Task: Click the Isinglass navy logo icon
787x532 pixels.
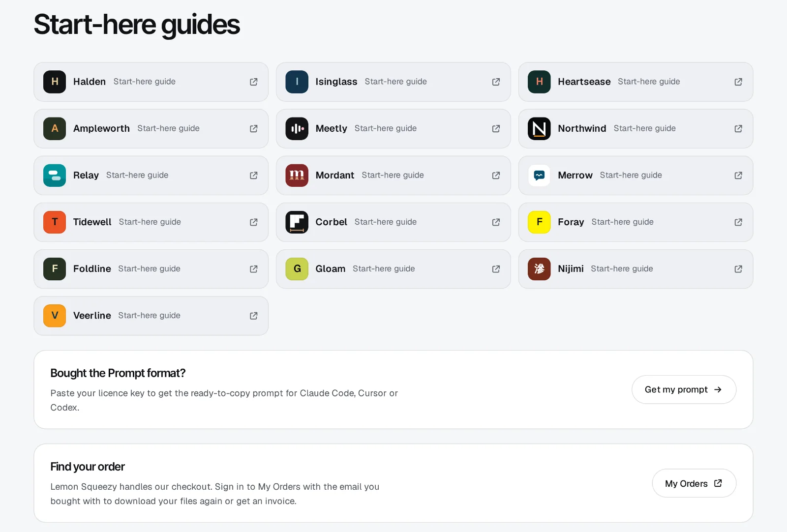Action: tap(297, 82)
